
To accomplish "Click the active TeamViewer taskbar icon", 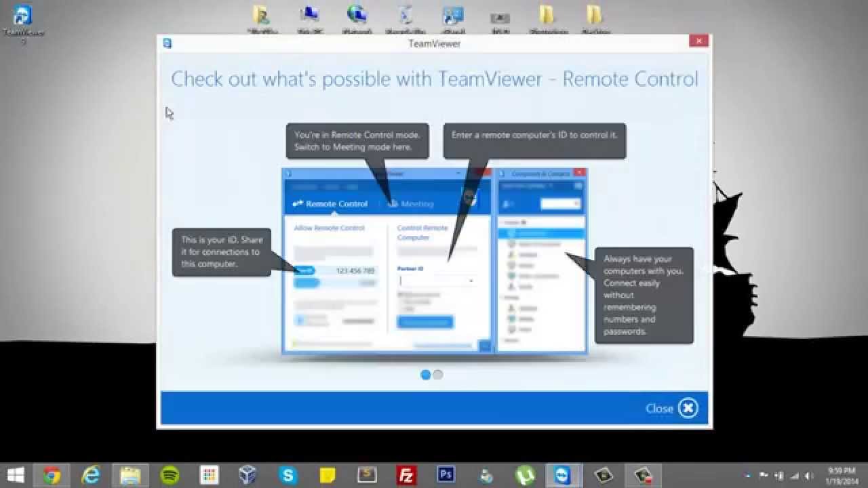I will click(564, 475).
